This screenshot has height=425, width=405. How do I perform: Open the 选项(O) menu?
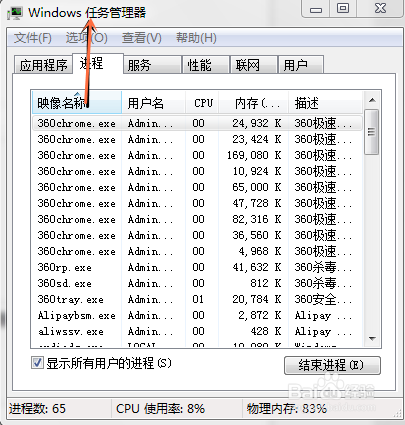pyautogui.click(x=86, y=38)
